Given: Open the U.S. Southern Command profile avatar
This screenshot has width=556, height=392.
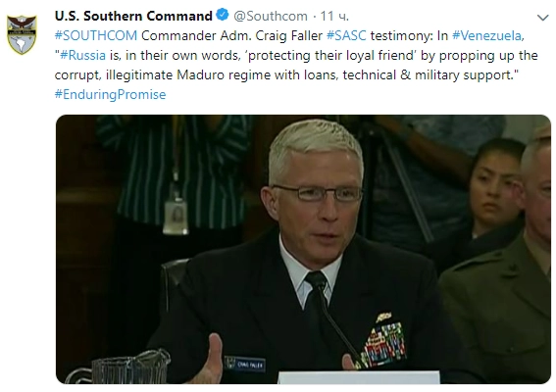Looking at the screenshot, I should pyautogui.click(x=22, y=34).
